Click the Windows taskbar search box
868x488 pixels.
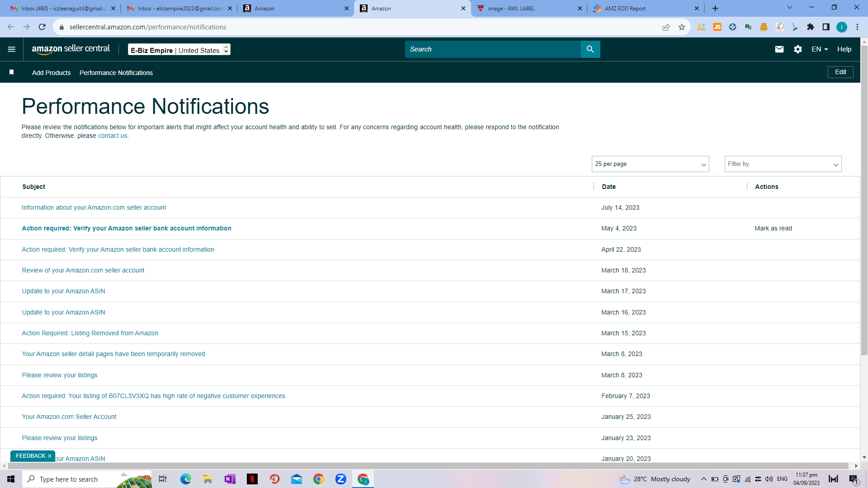tap(87, 479)
